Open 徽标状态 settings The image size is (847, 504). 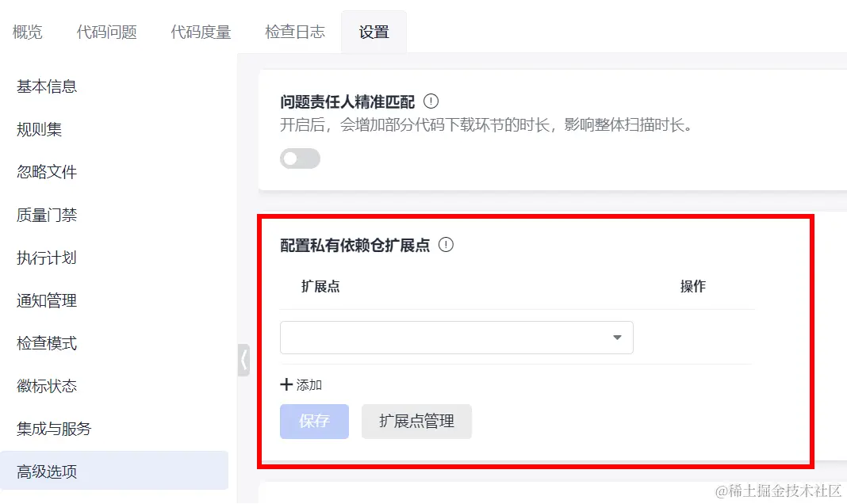(x=47, y=386)
